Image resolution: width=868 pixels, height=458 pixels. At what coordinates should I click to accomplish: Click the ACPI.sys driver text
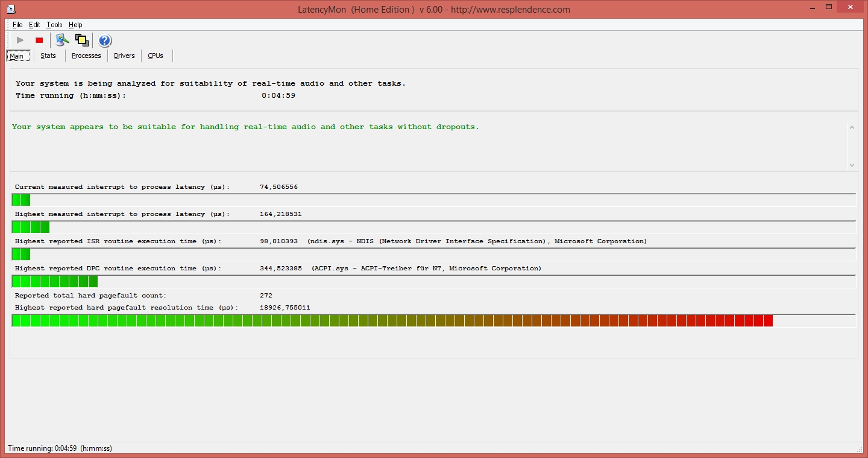point(426,269)
